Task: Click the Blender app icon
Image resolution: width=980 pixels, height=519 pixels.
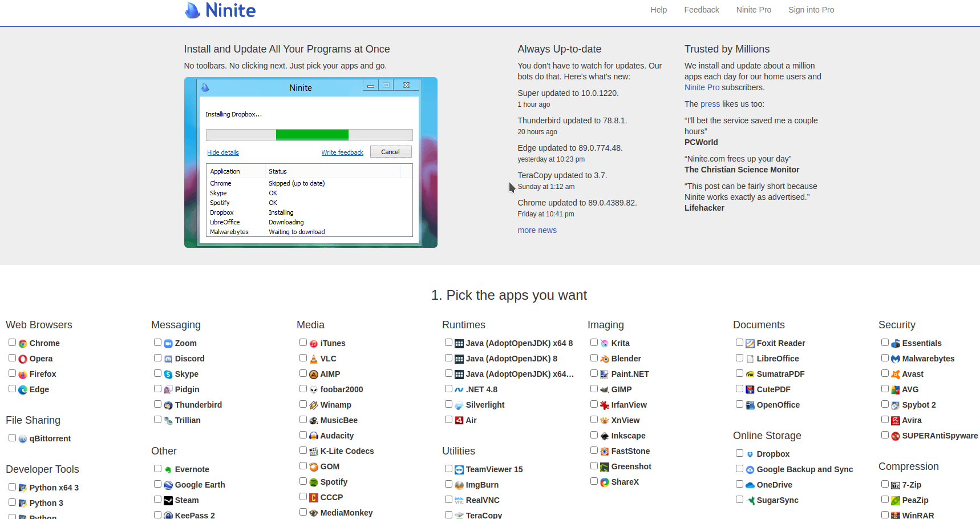Action: click(x=605, y=359)
